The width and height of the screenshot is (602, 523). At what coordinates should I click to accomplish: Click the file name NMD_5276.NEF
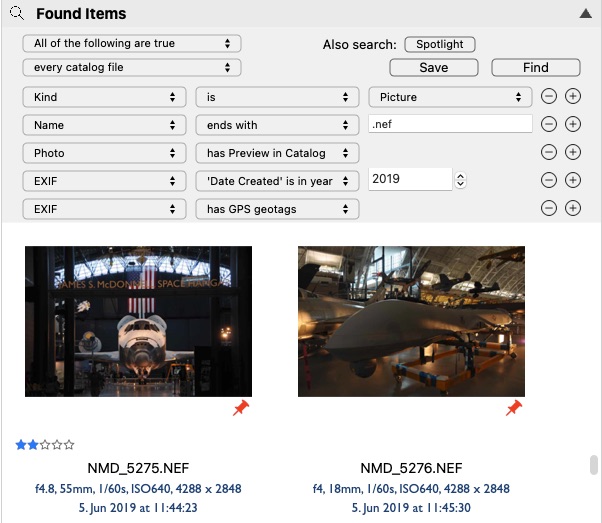(x=411, y=468)
